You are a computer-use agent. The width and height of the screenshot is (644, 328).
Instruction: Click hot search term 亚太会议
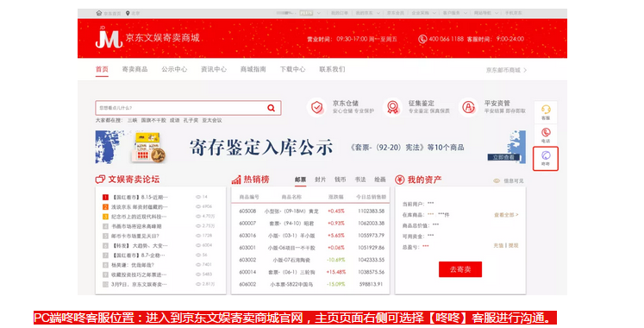[212, 121]
